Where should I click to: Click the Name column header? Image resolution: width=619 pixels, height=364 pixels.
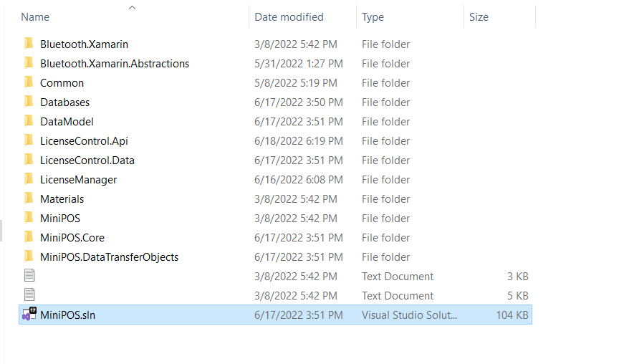tap(35, 17)
